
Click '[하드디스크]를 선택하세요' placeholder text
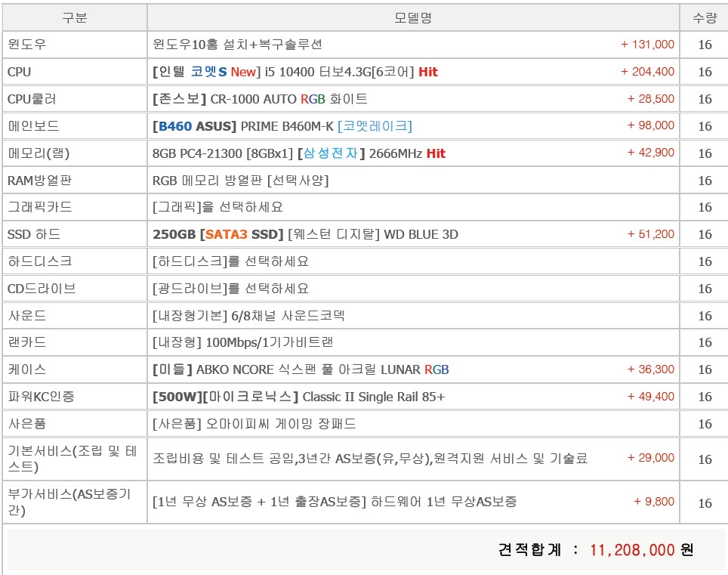[231, 261]
